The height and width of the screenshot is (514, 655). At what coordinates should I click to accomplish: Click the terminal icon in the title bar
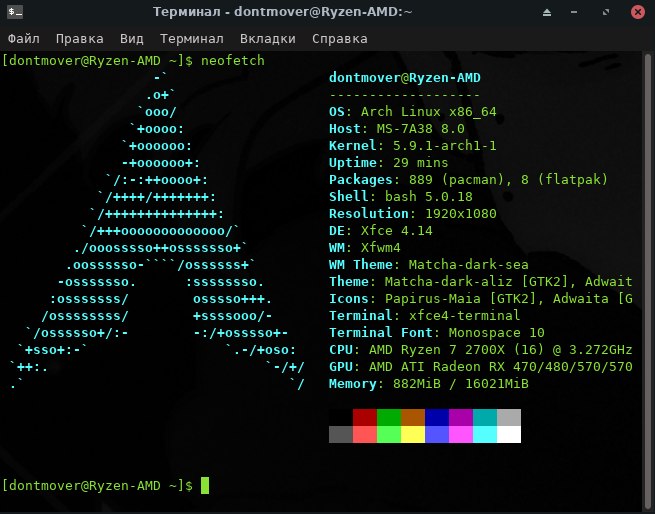15,12
